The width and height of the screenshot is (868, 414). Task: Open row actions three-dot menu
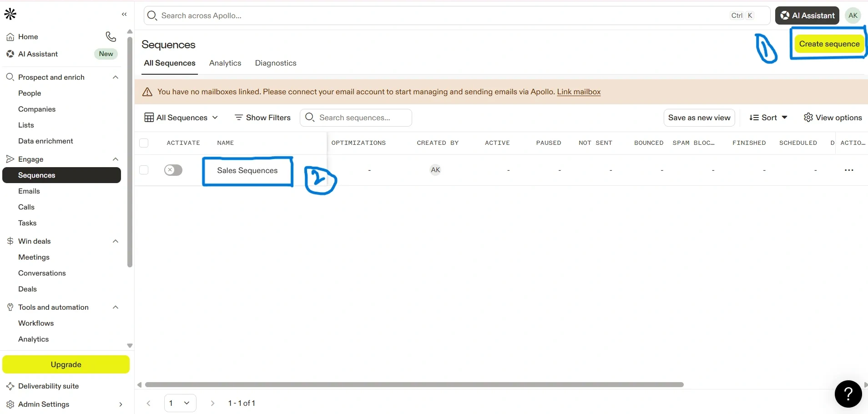pos(848,170)
